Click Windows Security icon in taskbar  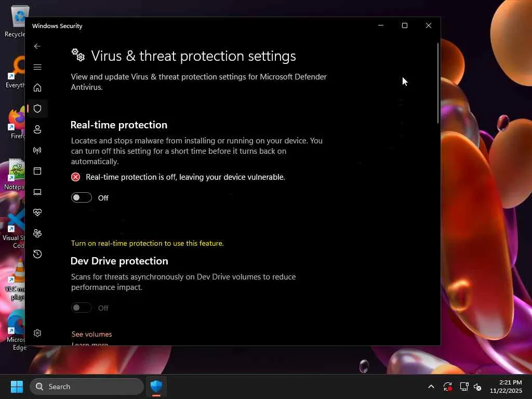(x=156, y=387)
